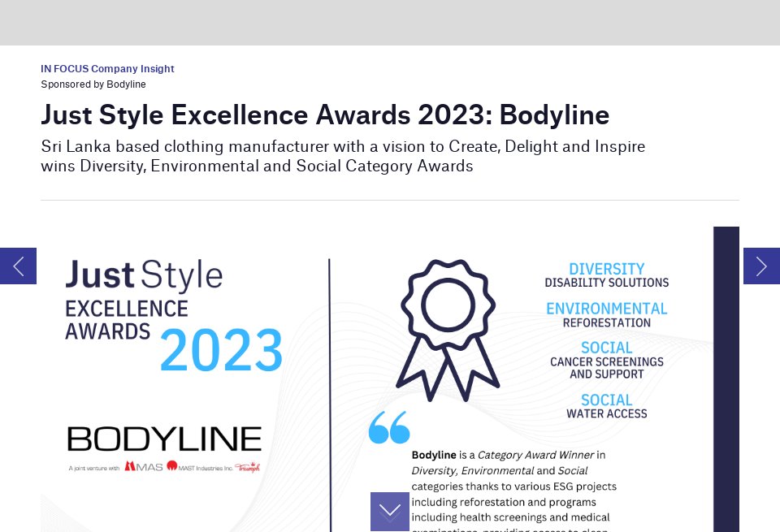Click the left-pointing carousel chevron arrow
Screen dimensions: 780x532
pyautogui.click(x=18, y=266)
